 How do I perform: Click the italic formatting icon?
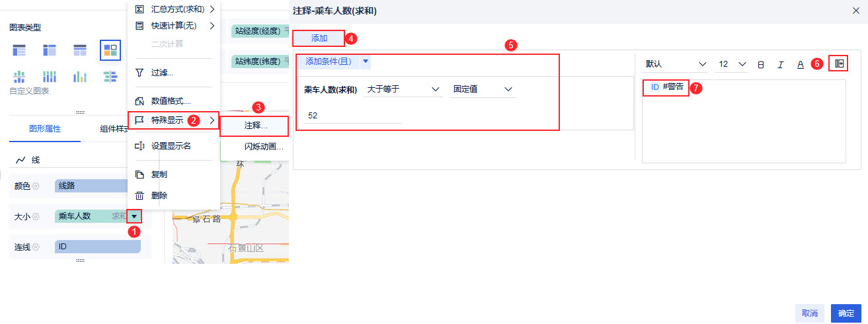point(780,64)
